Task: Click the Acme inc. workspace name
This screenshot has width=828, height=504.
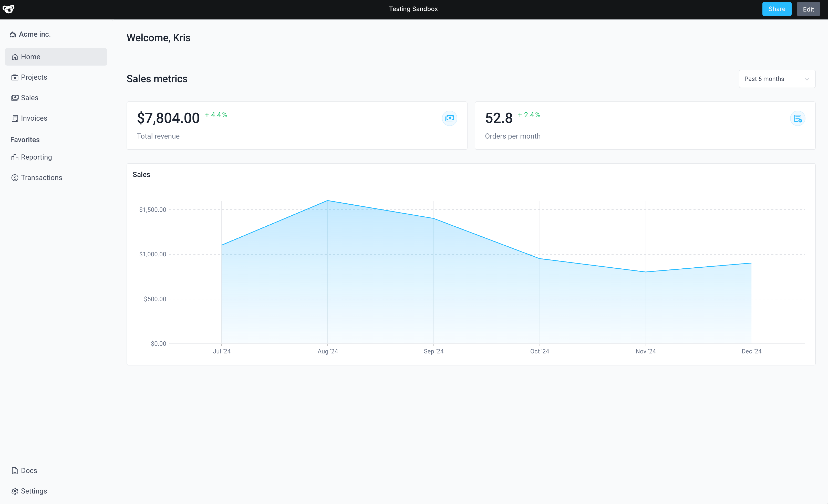Action: (x=35, y=34)
